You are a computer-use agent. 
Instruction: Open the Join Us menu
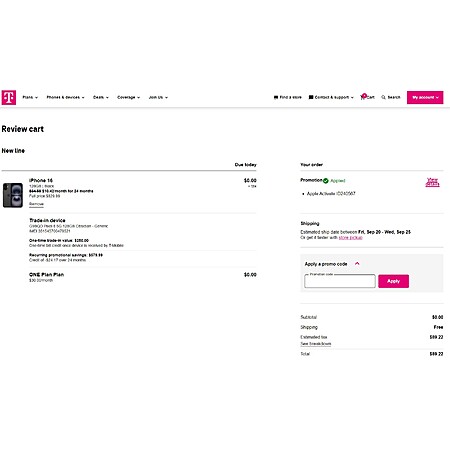coord(158,97)
